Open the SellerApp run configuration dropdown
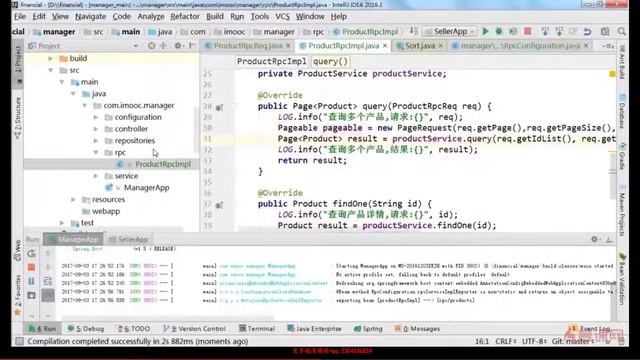 (x=451, y=31)
